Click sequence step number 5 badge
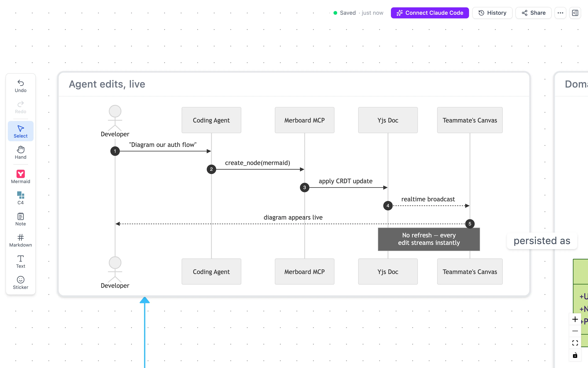 coord(470,224)
